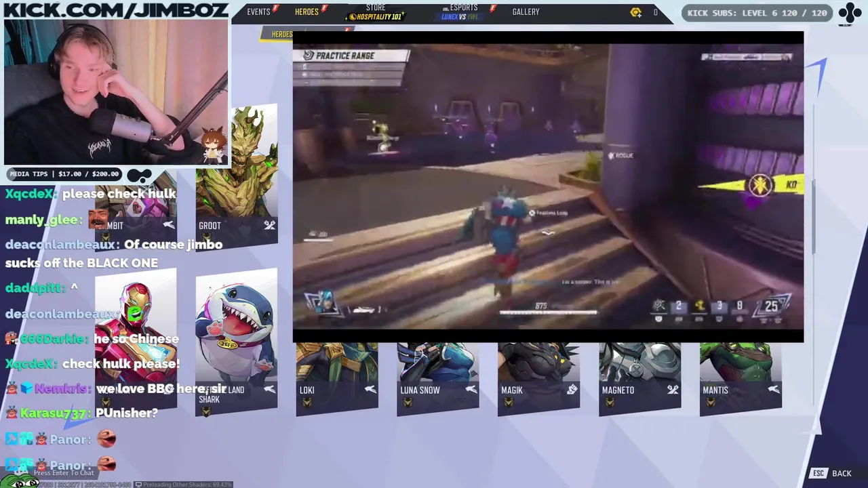Click the Back button
This screenshot has width=868, height=488.
tap(842, 474)
